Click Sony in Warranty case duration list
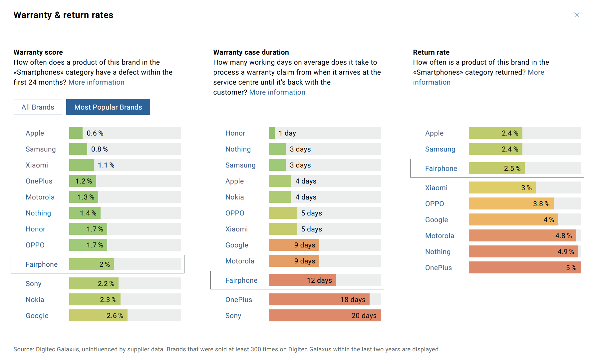Screen dimensions: 594x364 (x=233, y=316)
